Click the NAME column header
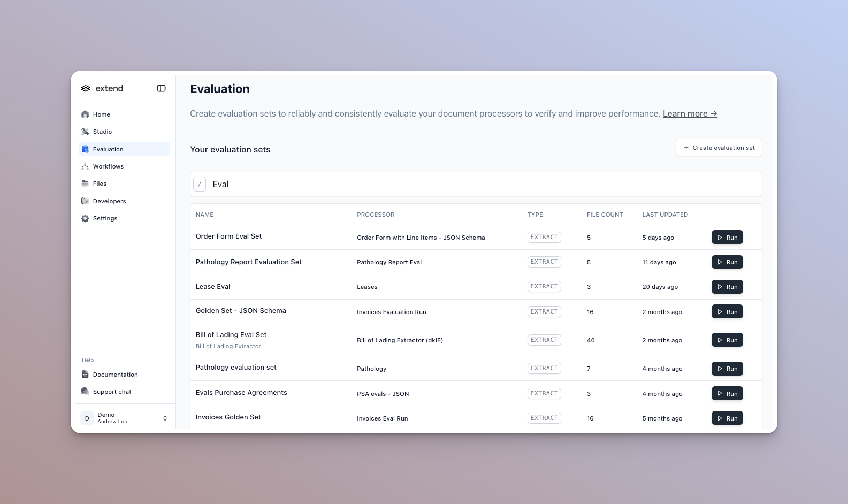This screenshot has width=848, height=504. pyautogui.click(x=204, y=215)
